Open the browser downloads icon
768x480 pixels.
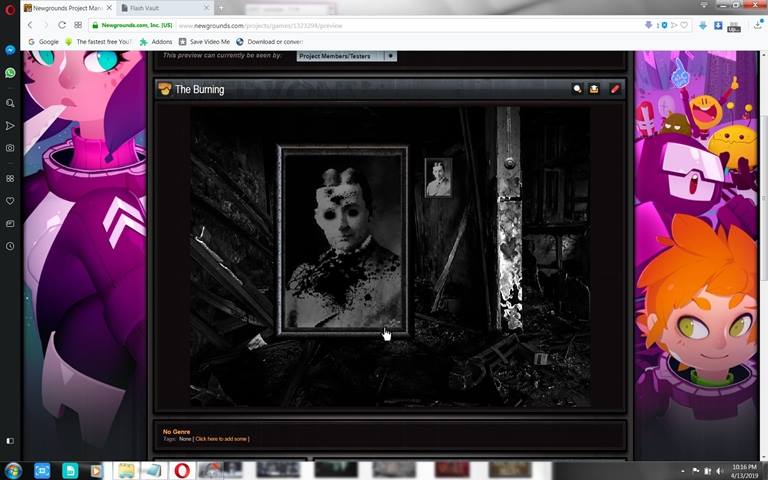(x=758, y=24)
